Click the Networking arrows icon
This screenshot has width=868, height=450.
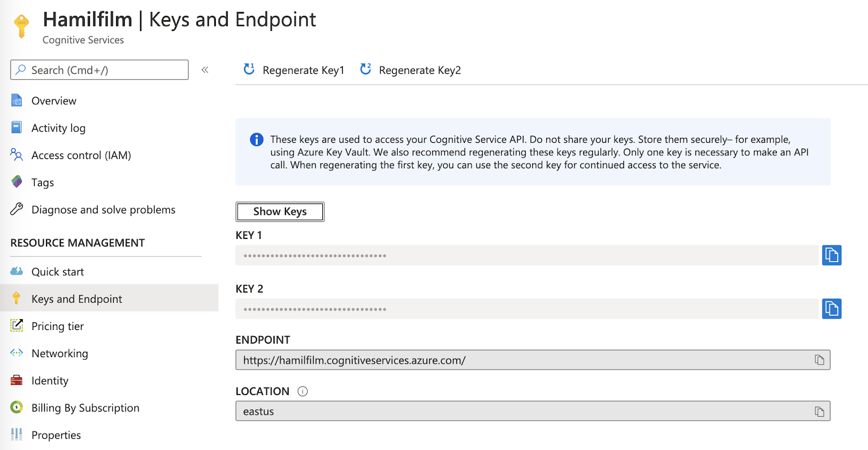point(17,353)
